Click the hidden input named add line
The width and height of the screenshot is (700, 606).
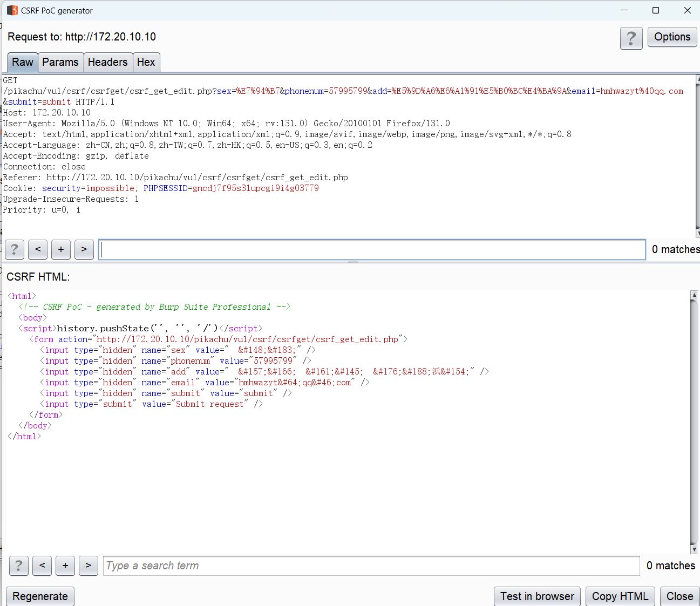point(264,372)
